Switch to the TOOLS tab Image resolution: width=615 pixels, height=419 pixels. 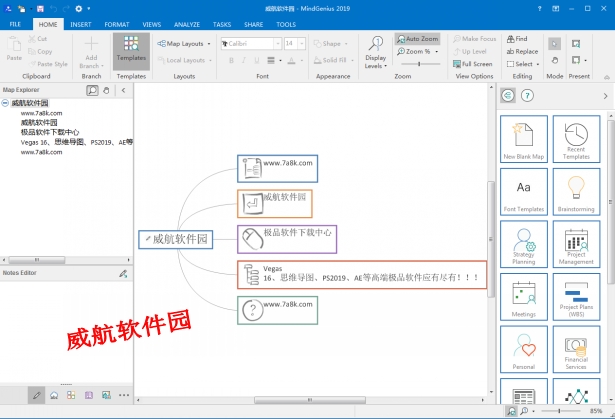[286, 24]
